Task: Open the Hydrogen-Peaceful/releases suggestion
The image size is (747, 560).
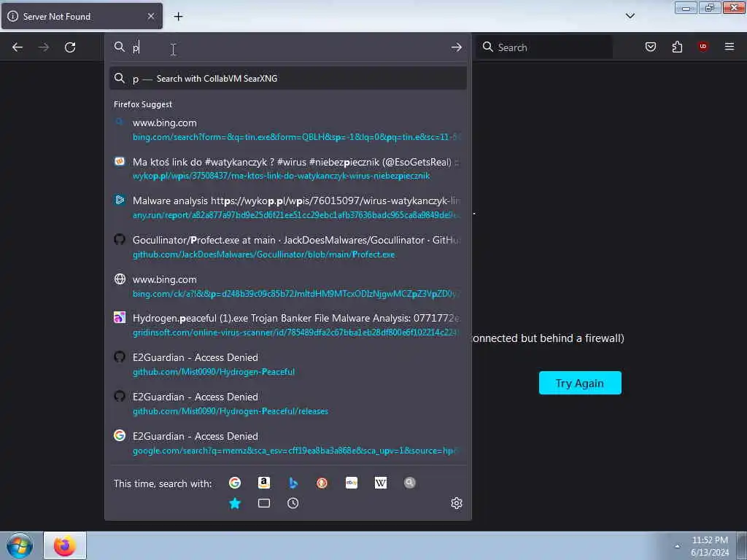Action: (287, 404)
